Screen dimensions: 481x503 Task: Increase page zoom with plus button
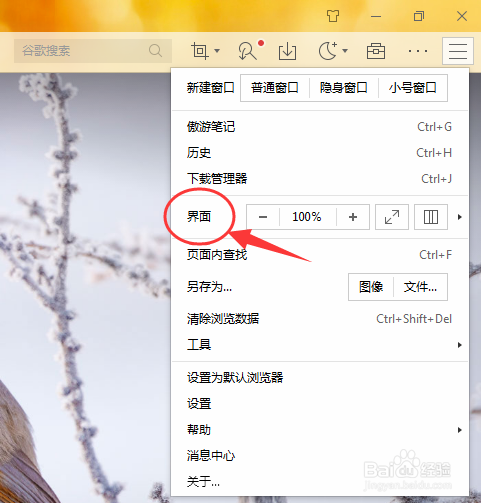(x=353, y=217)
